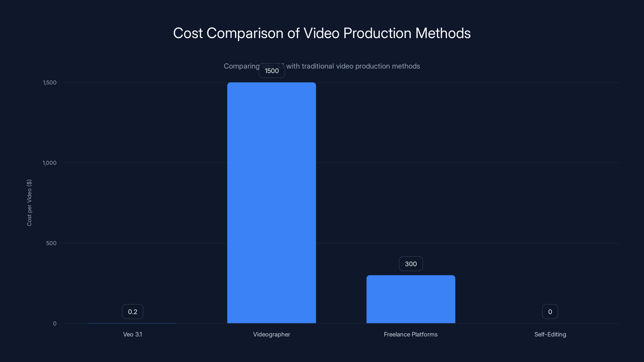Select the chart title text
Screen dimensions: 644x362
point(322,33)
